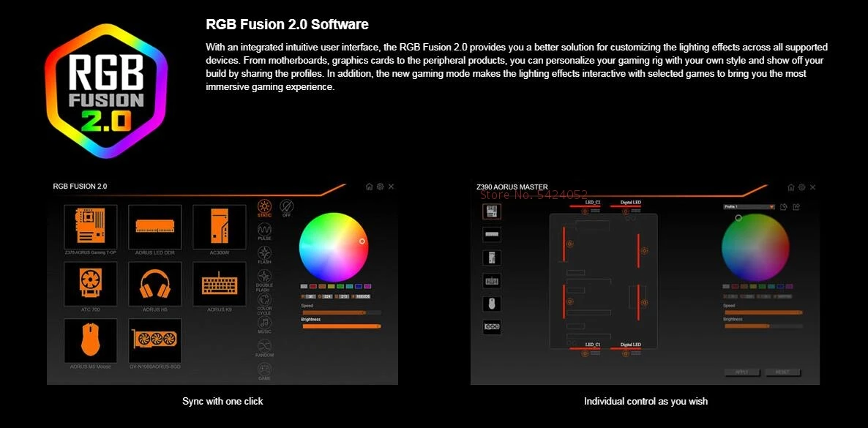Viewport: 868px width, 428px height.
Task: Choose the Color Cycle lighting effect
Action: click(x=265, y=304)
